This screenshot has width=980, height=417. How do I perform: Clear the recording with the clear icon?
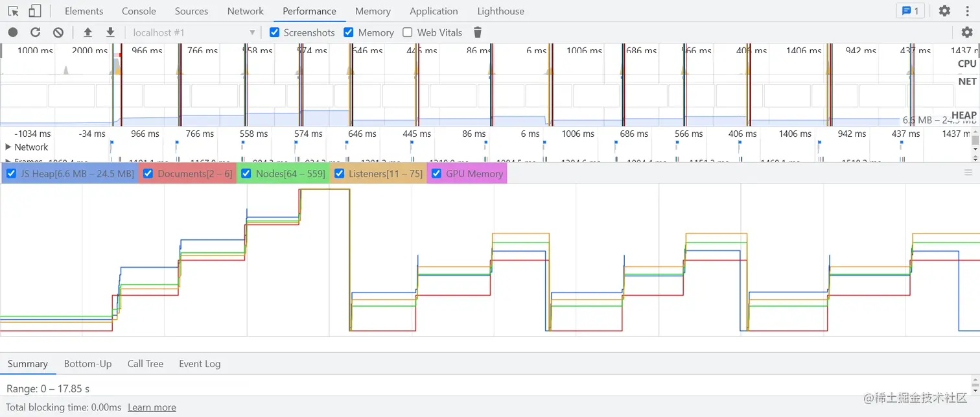[58, 32]
